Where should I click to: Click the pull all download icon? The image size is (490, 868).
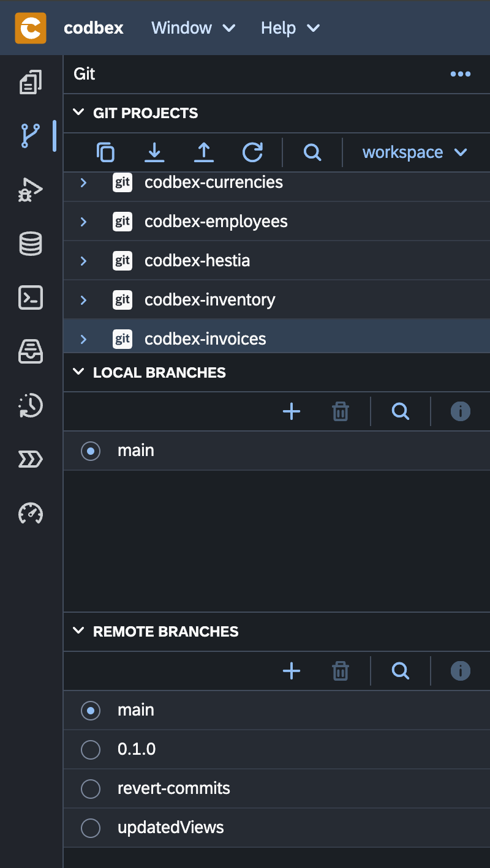pyautogui.click(x=154, y=152)
